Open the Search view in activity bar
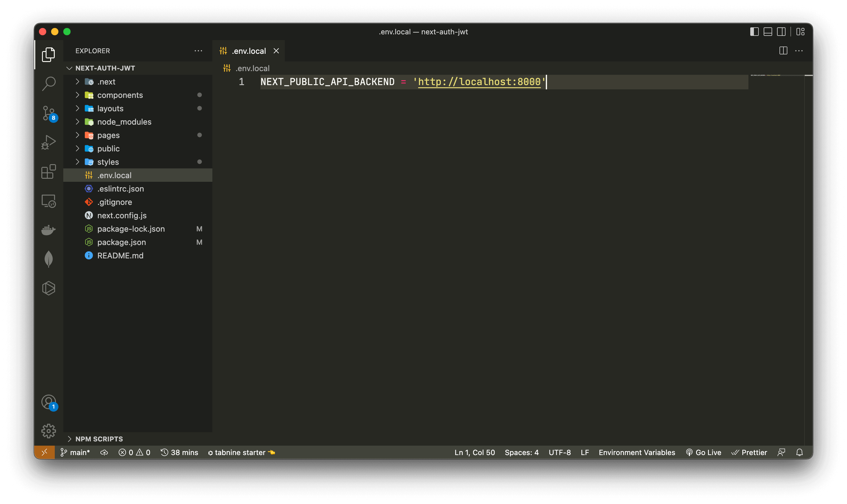The width and height of the screenshot is (847, 504). click(x=49, y=83)
